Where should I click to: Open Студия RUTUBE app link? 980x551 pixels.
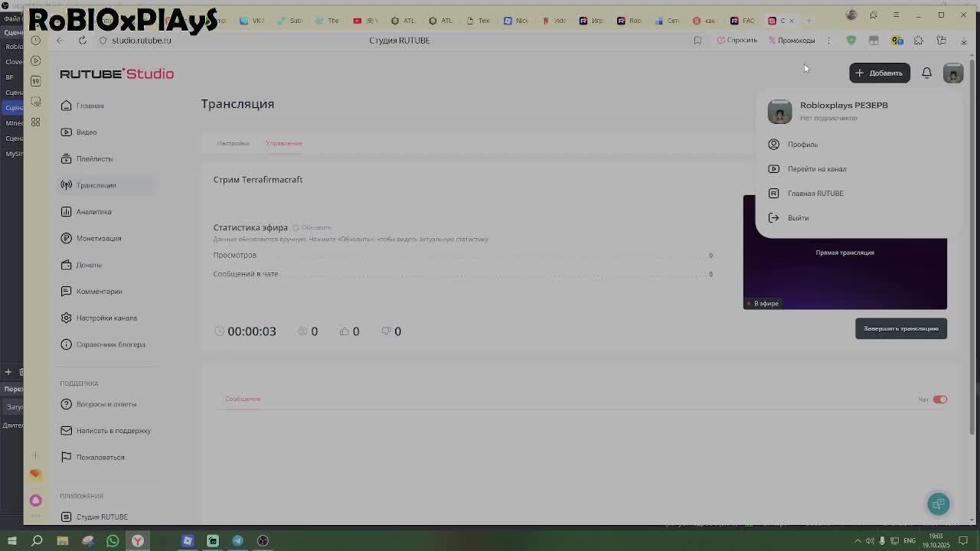point(94,517)
